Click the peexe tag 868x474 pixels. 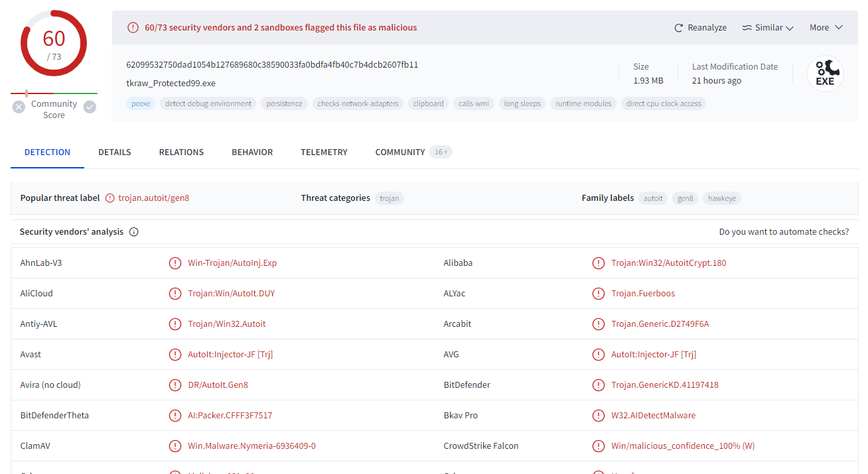[141, 103]
